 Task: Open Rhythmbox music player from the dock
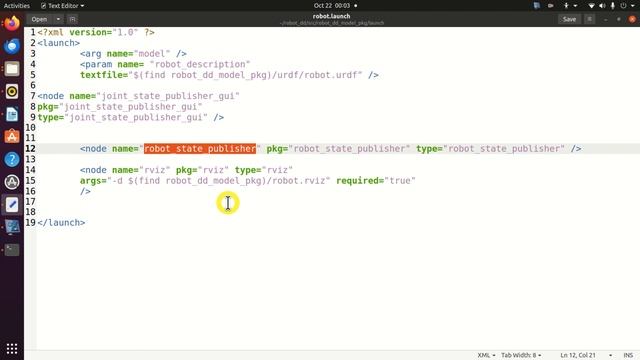pyautogui.click(x=12, y=91)
